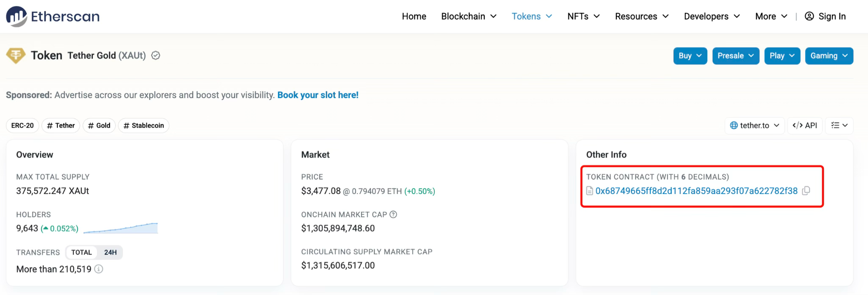This screenshot has height=295, width=868.
Task: Click the Tether Gold token logo
Action: pos(16,56)
